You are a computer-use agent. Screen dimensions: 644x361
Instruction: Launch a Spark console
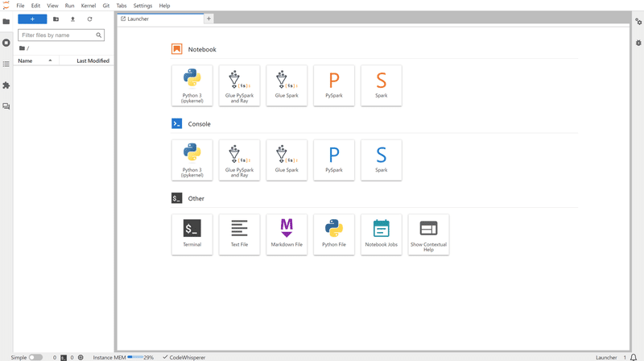point(381,160)
